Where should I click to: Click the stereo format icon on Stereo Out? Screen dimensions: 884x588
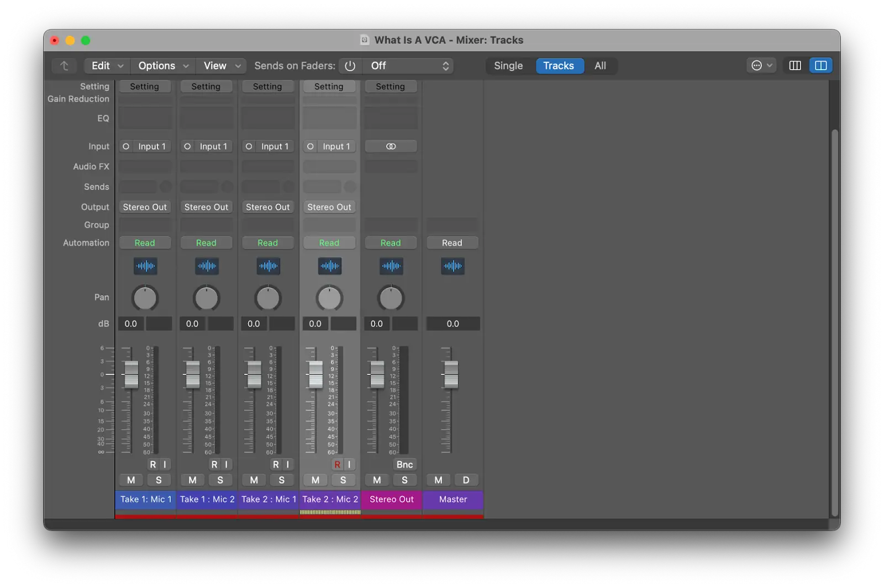(391, 146)
